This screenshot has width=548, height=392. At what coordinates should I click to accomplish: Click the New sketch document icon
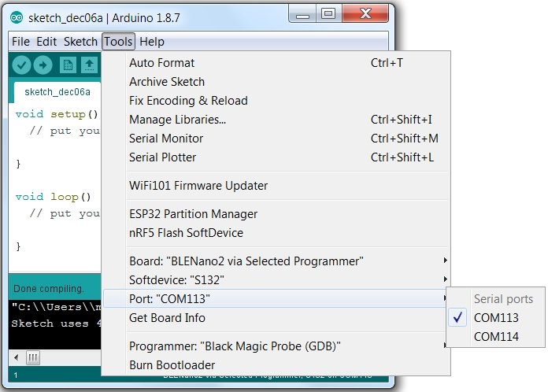pos(68,65)
